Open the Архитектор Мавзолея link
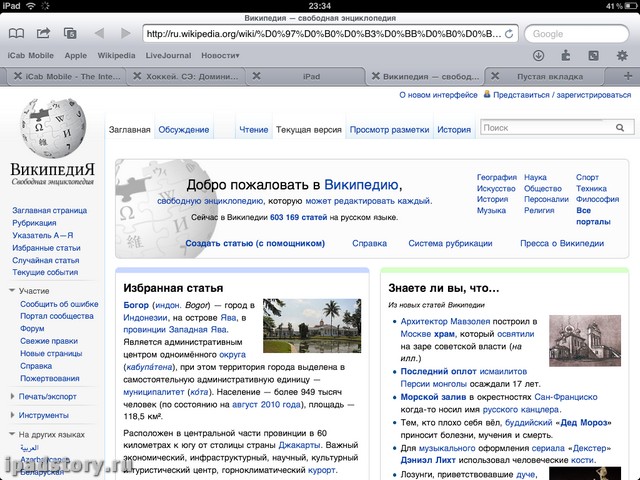The image size is (640, 480). (x=445, y=321)
